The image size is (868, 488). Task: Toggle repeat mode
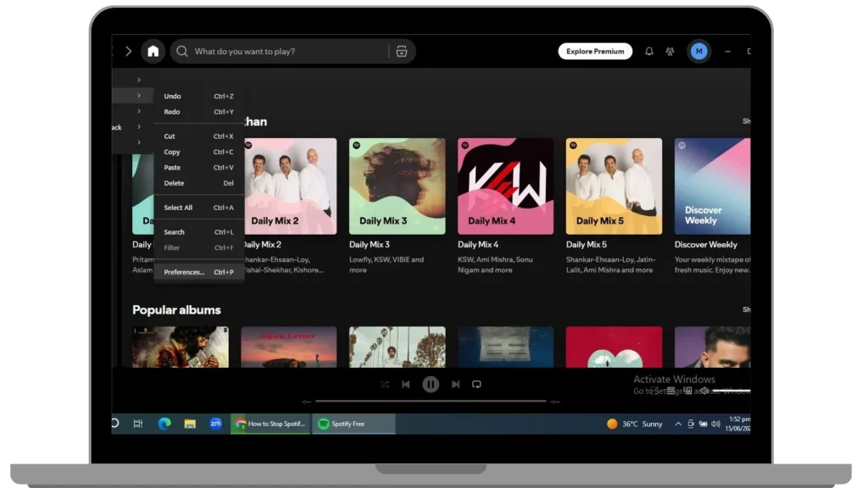pos(476,384)
